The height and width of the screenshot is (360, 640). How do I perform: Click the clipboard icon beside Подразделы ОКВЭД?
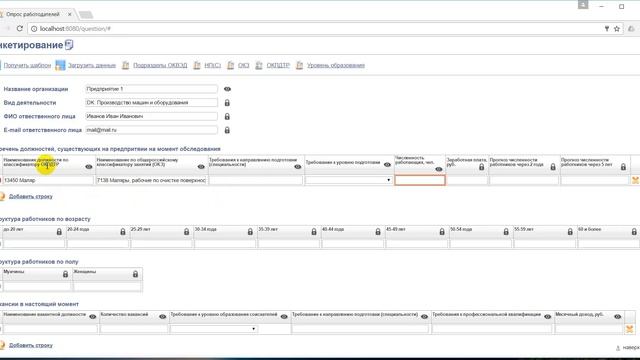coord(125,65)
